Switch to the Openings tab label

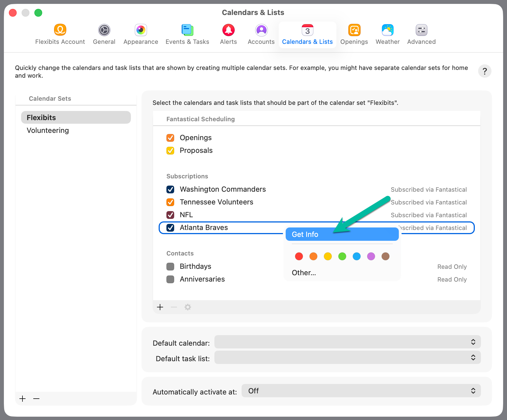(354, 42)
